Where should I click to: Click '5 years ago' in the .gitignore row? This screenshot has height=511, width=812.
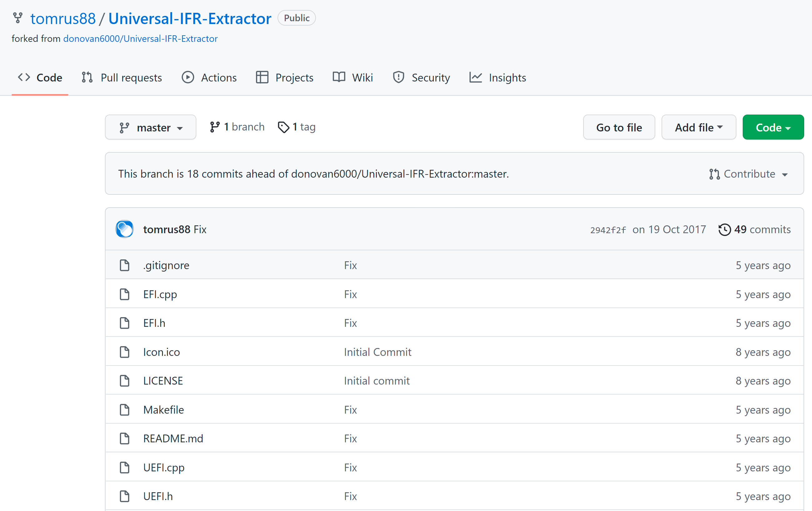tap(763, 265)
